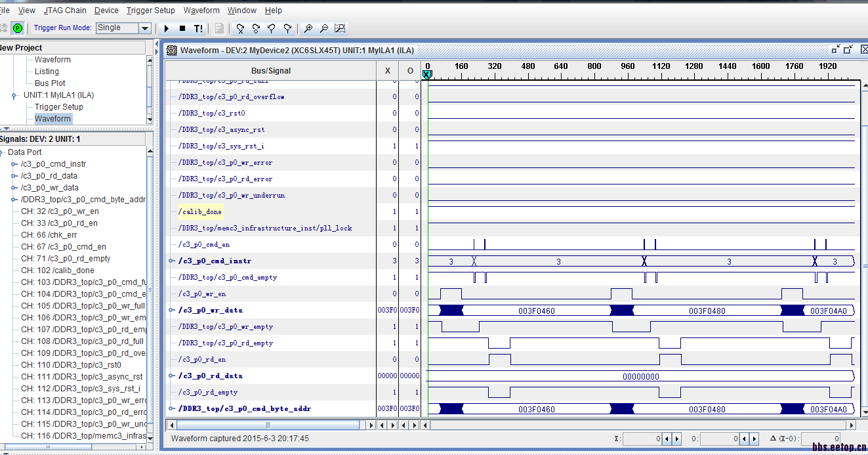The image size is (868, 455).
Task: Stop the trigger acquisition
Action: click(x=182, y=28)
